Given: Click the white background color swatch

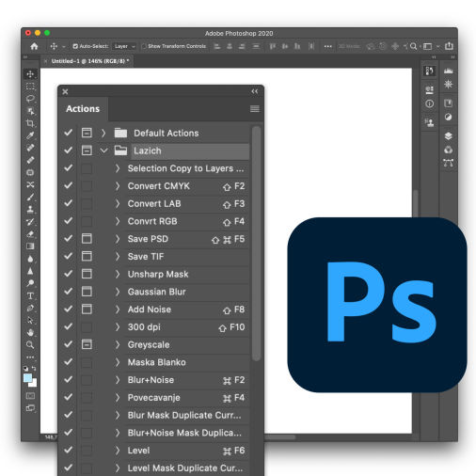Looking at the screenshot, I should pyautogui.click(x=34, y=384).
